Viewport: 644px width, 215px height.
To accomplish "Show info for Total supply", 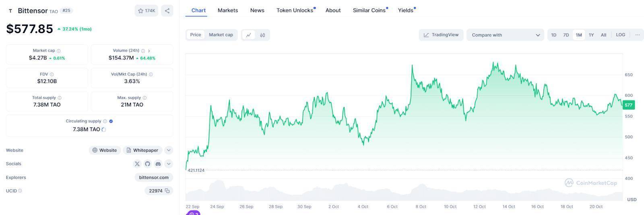I will (60, 98).
